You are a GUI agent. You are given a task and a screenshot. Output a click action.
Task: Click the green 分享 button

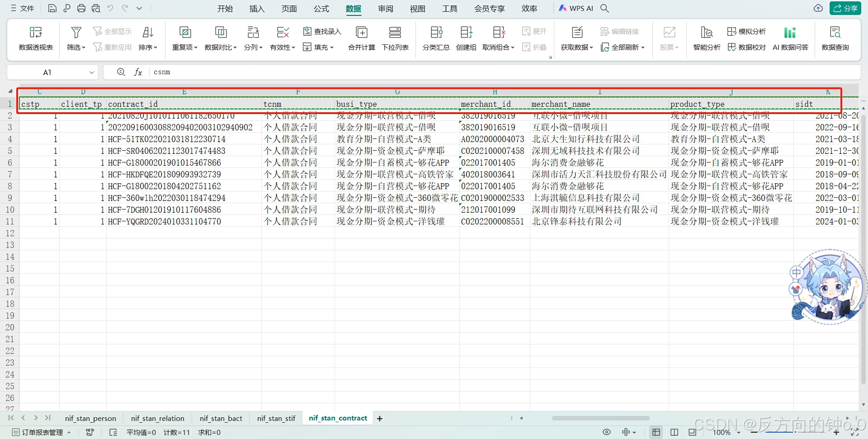click(845, 8)
